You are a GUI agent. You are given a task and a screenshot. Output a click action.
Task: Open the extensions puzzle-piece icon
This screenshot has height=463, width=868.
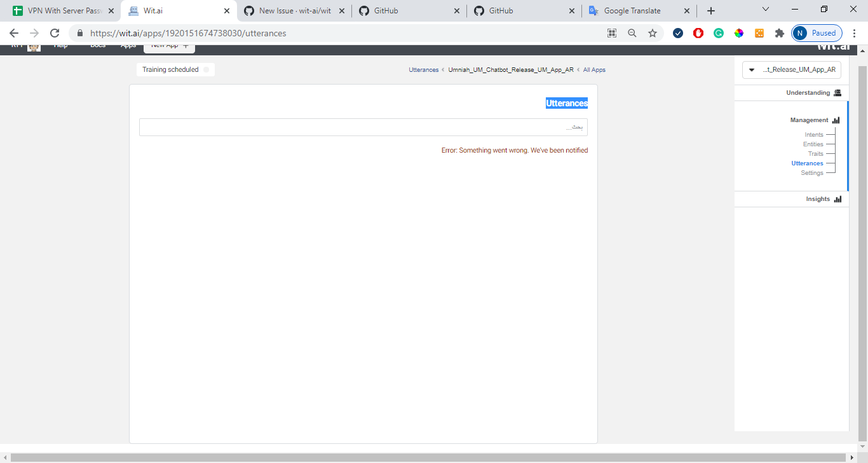(780, 32)
